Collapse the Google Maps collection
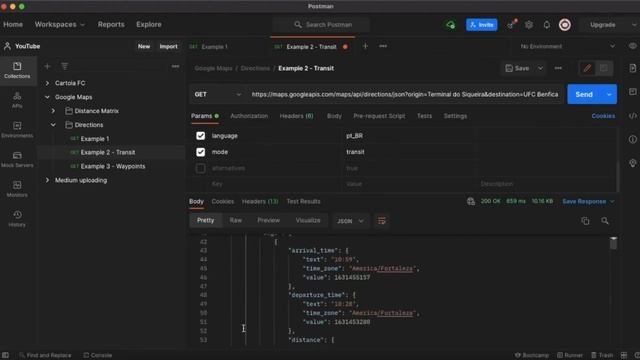Screen dimensions: 640x360 [47, 97]
